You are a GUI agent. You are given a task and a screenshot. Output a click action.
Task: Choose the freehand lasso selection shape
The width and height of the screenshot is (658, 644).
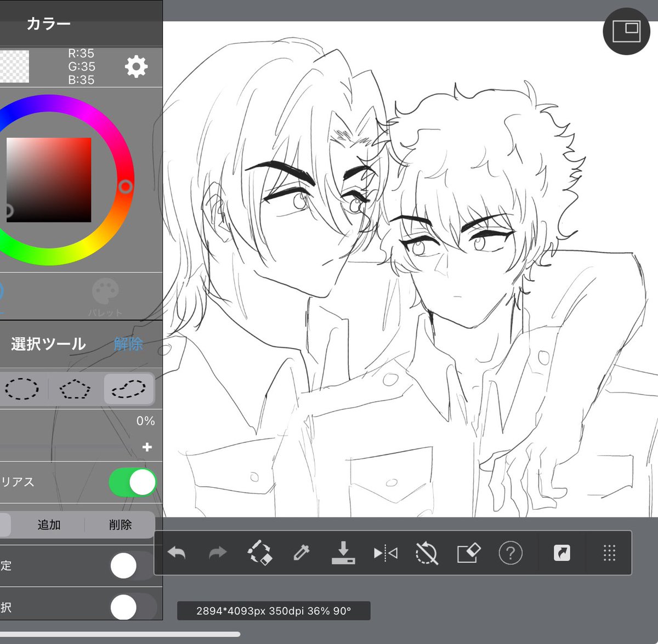128,389
